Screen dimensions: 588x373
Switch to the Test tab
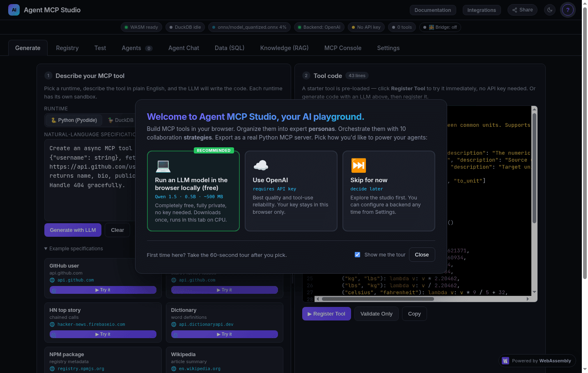pyautogui.click(x=100, y=48)
